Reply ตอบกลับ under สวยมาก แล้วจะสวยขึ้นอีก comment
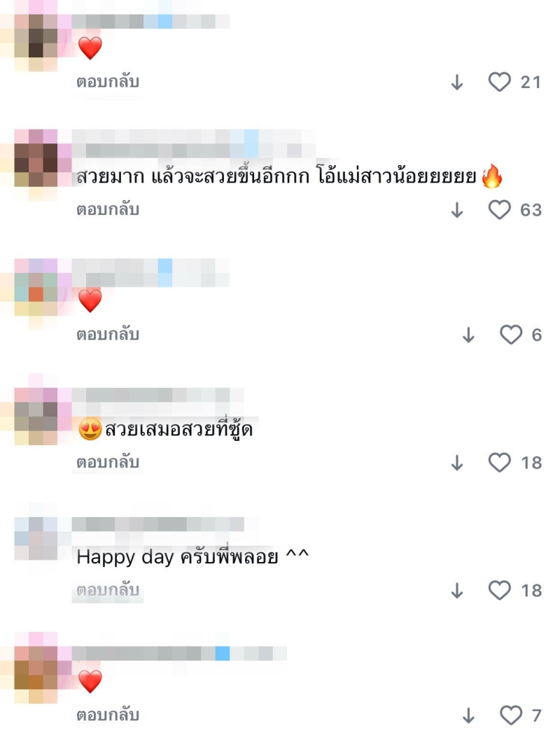 108,210
